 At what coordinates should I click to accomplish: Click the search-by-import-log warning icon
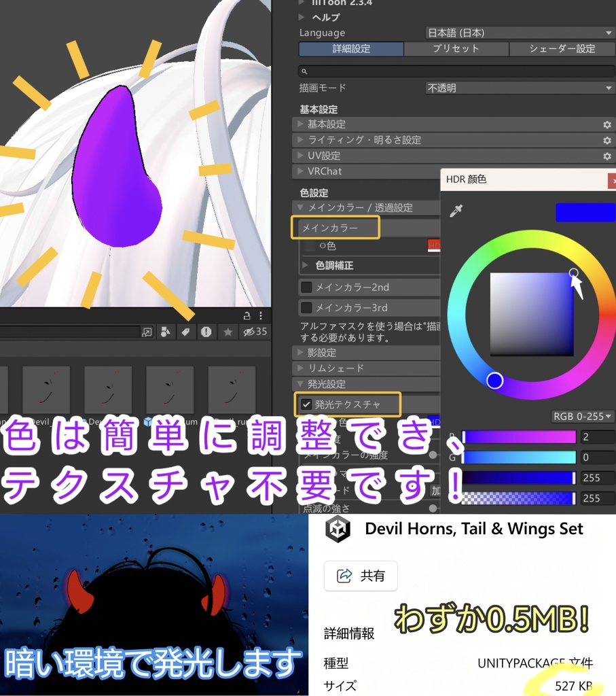[206, 332]
